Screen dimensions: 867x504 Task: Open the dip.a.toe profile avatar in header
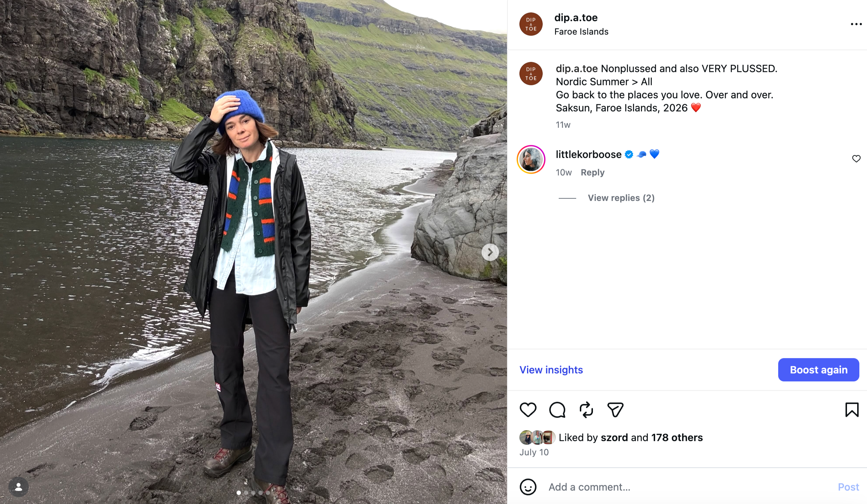(x=531, y=24)
